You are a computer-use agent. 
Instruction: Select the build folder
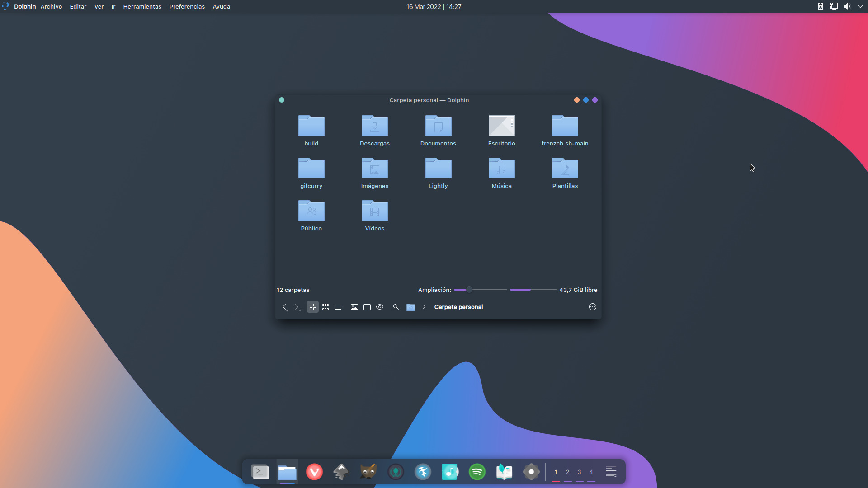tap(311, 131)
